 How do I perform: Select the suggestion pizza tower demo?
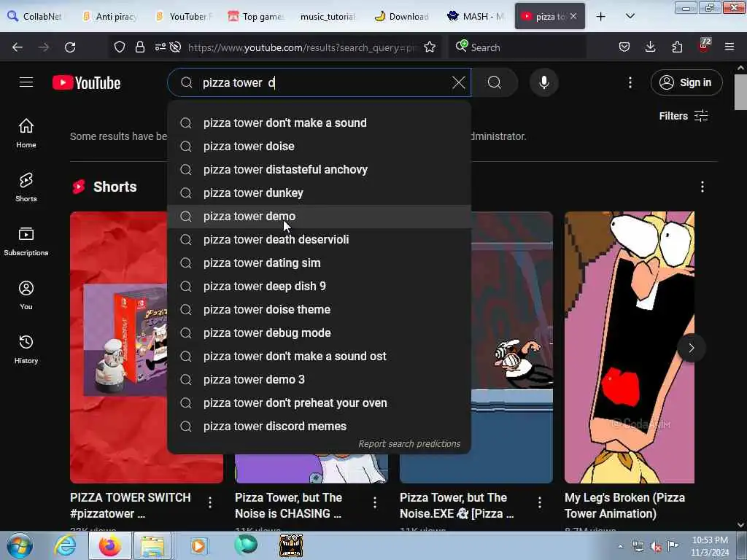pos(320,216)
